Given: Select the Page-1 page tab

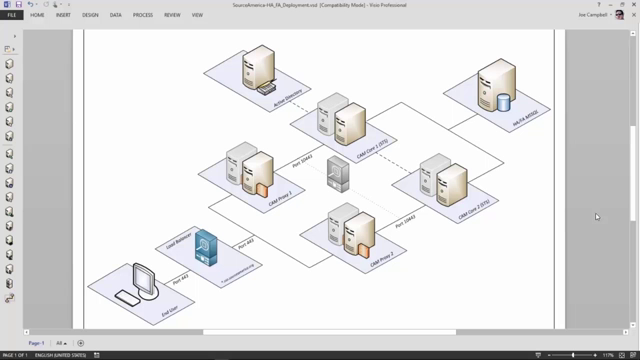Looking at the screenshot, I should [x=36, y=343].
